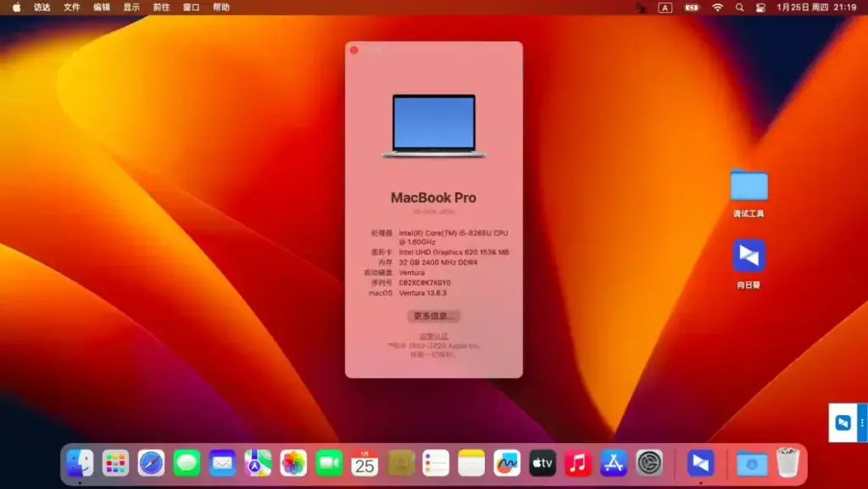Select the Intel UHD Graphics 620 1536 MB text
This screenshot has height=489, width=868.
tap(454, 253)
